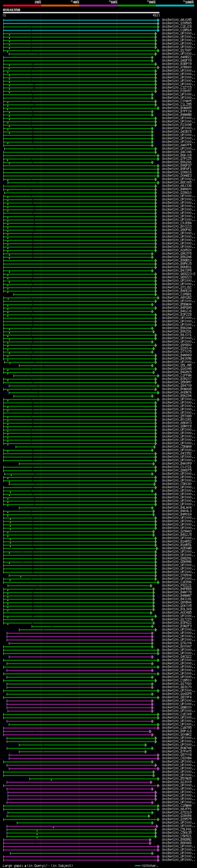Click the UniRef100_A8J336 label
The height and width of the screenshot is (868, 197).
pos(177,186)
